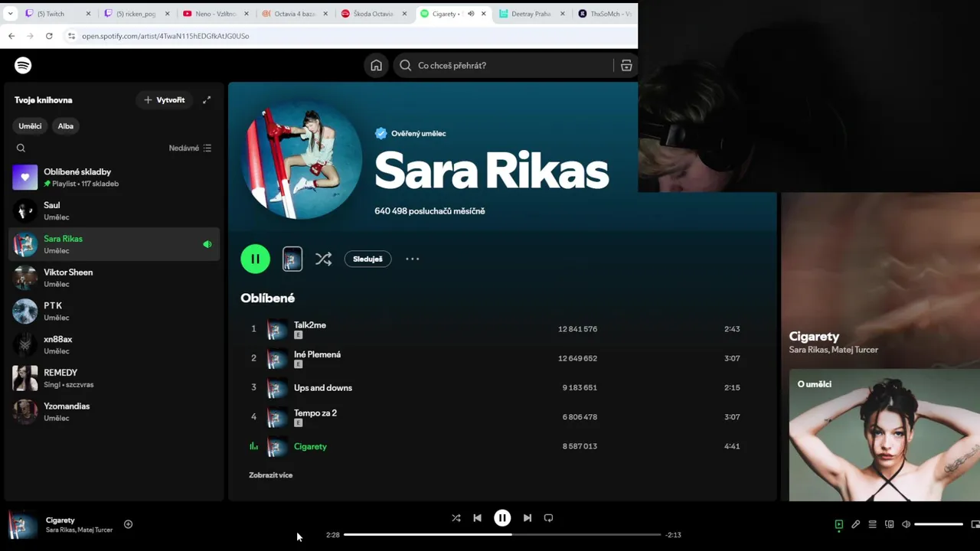The width and height of the screenshot is (980, 551).
Task: Open the miniplayer icon
Action: point(975,524)
